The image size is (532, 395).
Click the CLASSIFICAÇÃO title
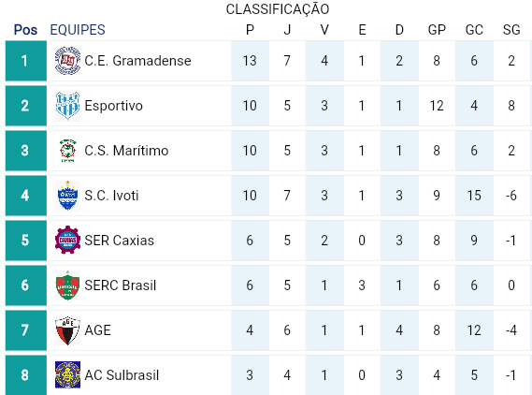click(x=278, y=9)
